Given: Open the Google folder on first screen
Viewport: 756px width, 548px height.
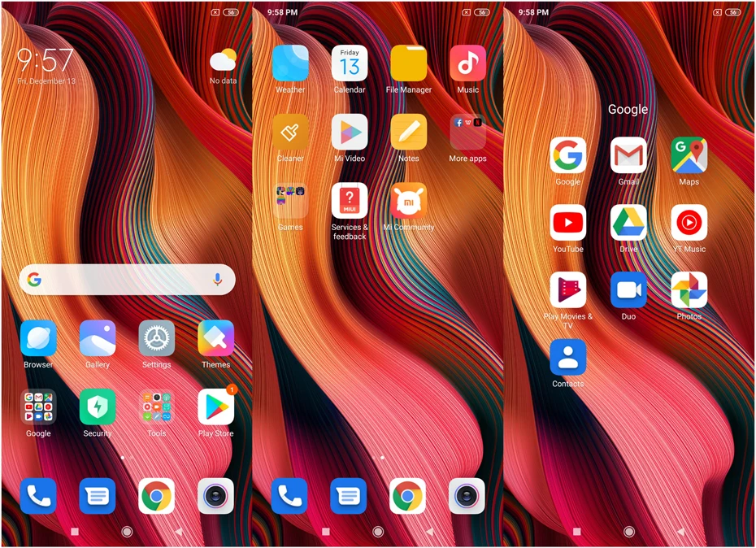Looking at the screenshot, I should point(38,407).
